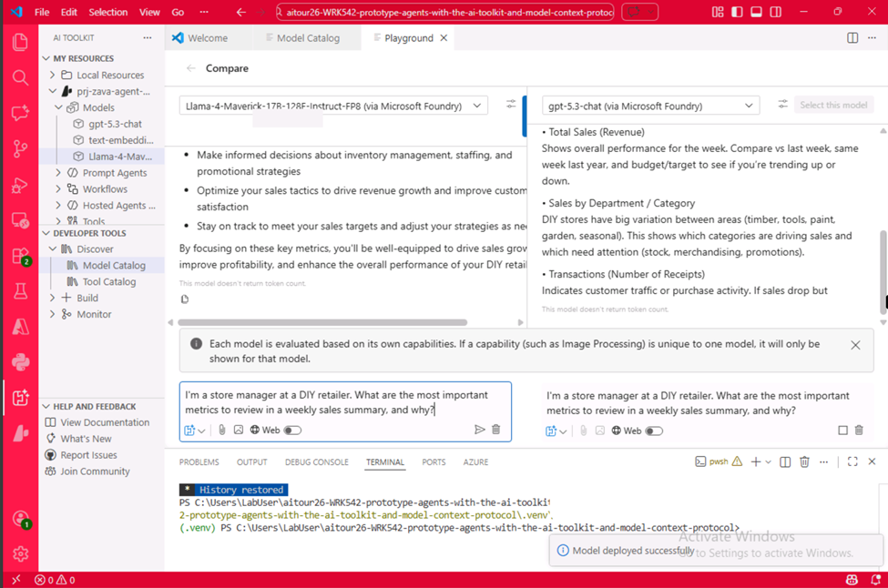Expand the Local Resources node

(52, 75)
